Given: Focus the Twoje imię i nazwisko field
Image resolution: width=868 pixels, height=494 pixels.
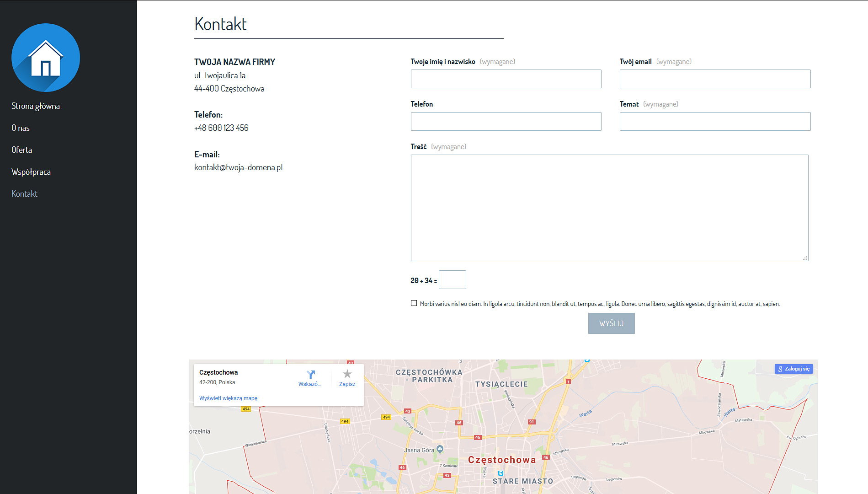Looking at the screenshot, I should click(506, 79).
